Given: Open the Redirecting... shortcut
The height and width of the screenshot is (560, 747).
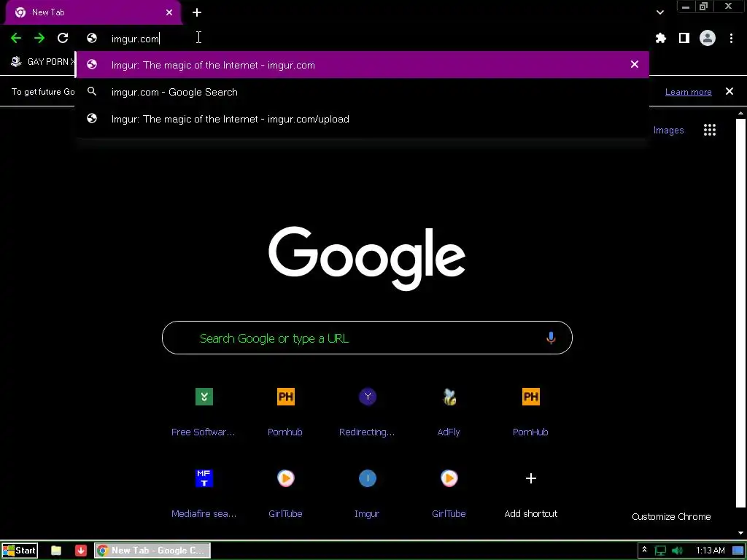Looking at the screenshot, I should pyautogui.click(x=367, y=413).
